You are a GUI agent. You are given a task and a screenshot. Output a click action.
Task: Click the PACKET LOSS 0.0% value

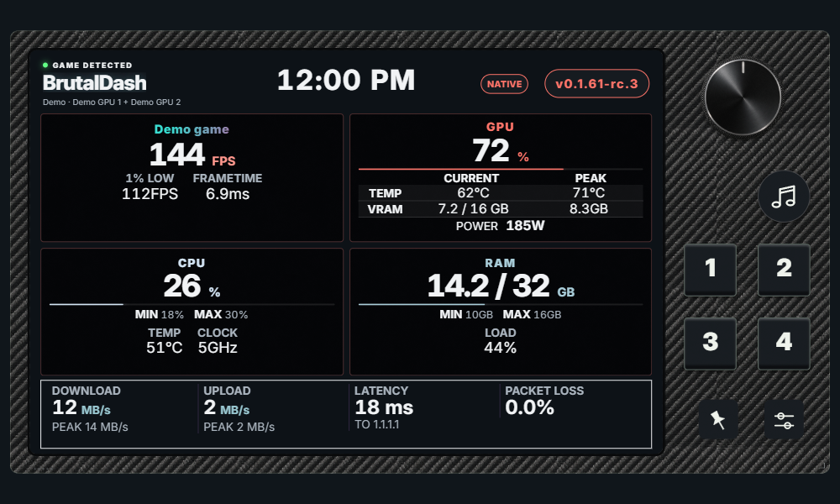point(529,407)
